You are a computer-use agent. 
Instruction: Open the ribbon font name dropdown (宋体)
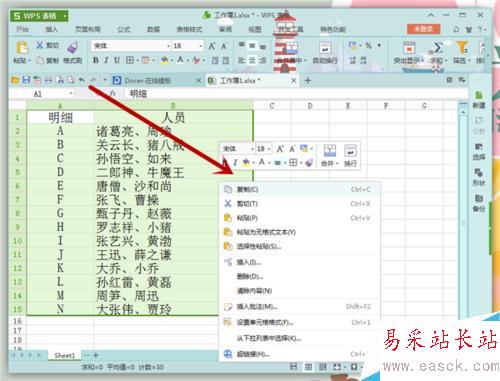(168, 46)
